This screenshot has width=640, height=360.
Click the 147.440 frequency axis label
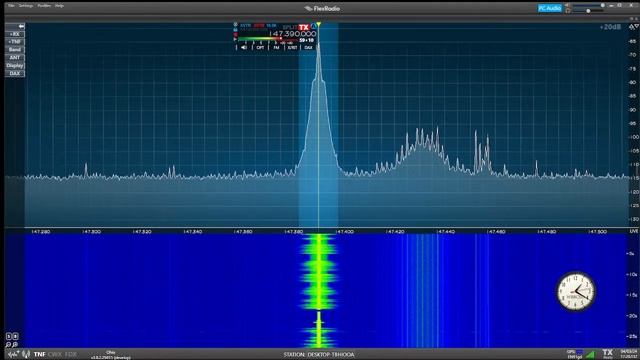[446, 231]
